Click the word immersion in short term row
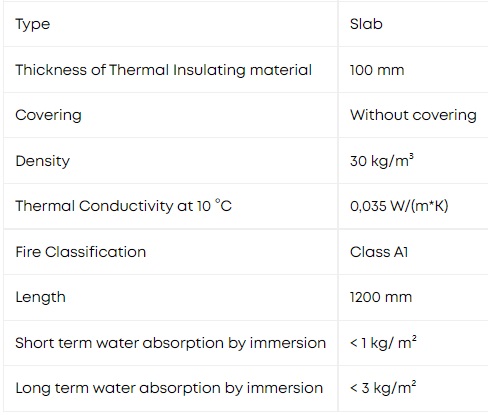Image resolution: width=488 pixels, height=415 pixels. [288, 343]
